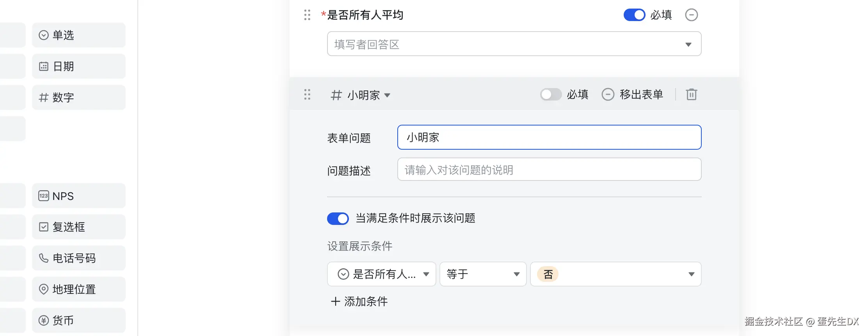Viewport: 868px width, 336px height.
Task: Click the drag handle beside 小明家 field
Action: point(307,94)
